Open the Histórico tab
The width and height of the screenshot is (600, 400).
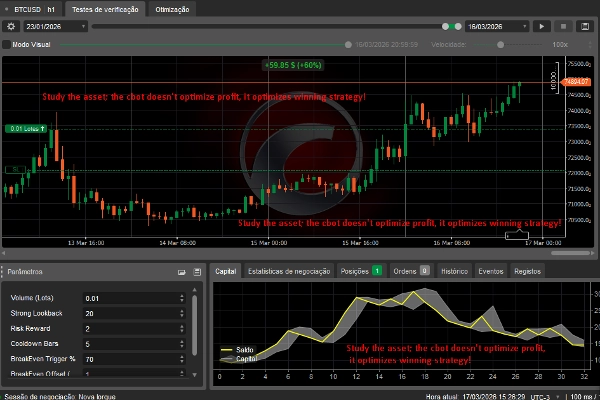[x=455, y=270]
